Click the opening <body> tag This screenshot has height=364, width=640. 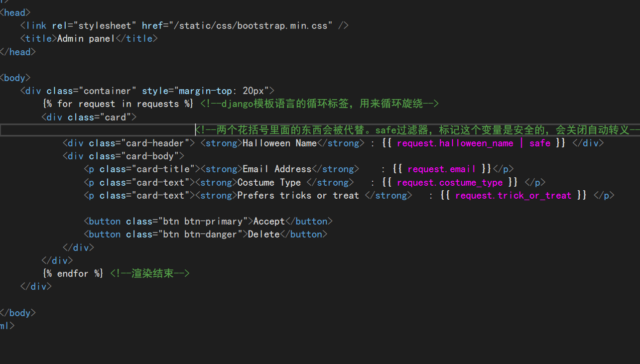15,78
